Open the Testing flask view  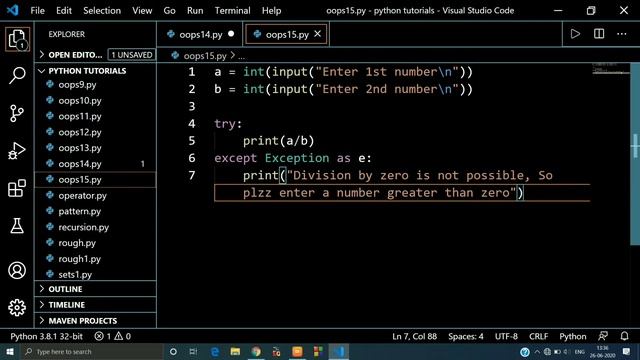(x=17, y=225)
